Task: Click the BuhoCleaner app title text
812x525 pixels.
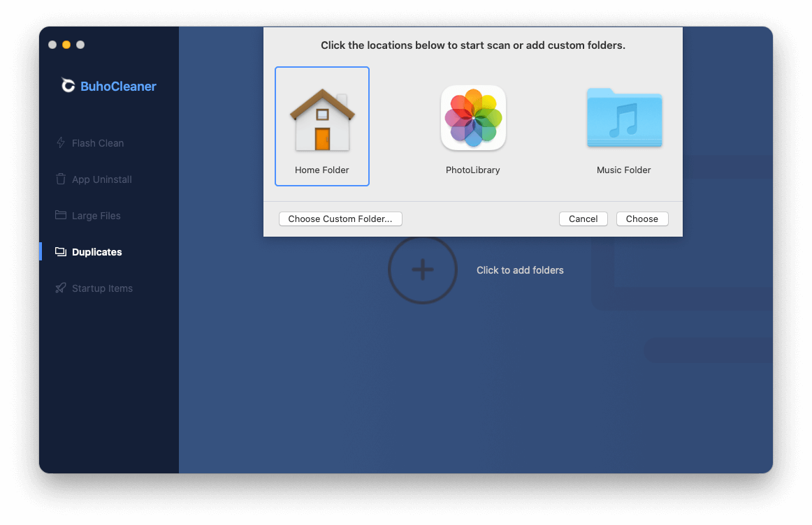Action: 118,86
